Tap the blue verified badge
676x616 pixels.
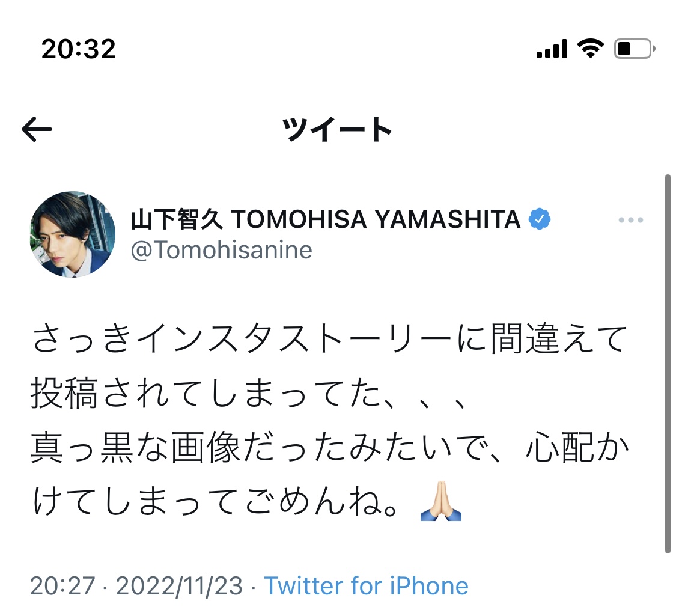[540, 220]
